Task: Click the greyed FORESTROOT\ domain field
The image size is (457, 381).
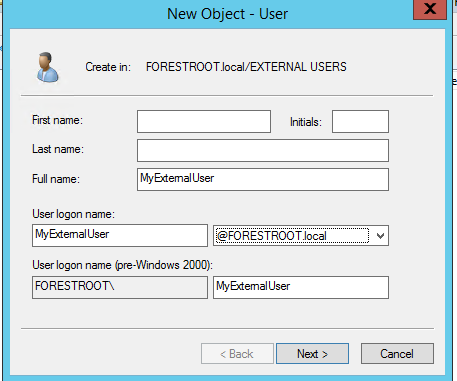Action: tap(120, 287)
